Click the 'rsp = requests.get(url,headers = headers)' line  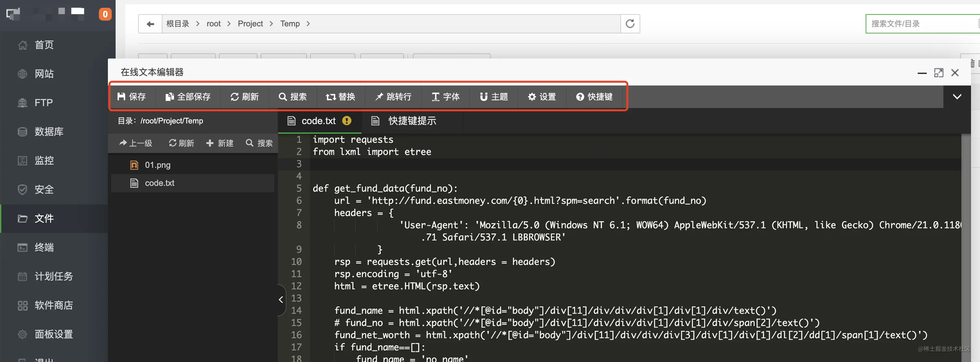pyautogui.click(x=444, y=262)
